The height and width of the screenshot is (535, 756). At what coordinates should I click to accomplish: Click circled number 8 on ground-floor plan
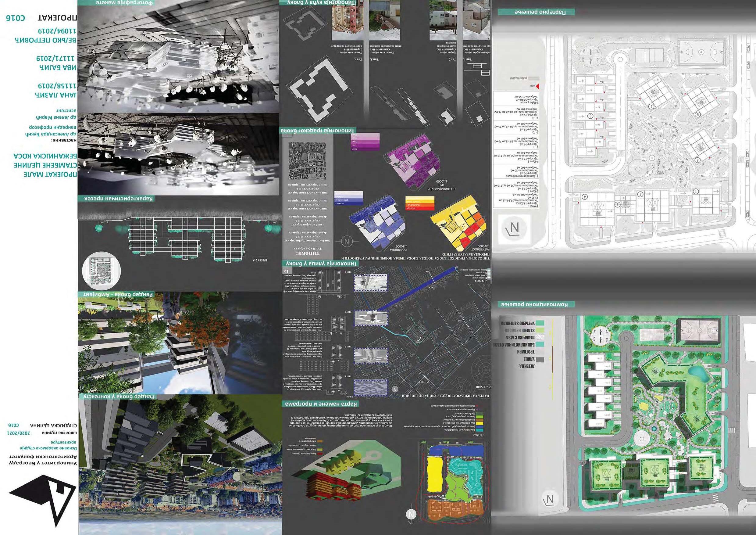590,116
